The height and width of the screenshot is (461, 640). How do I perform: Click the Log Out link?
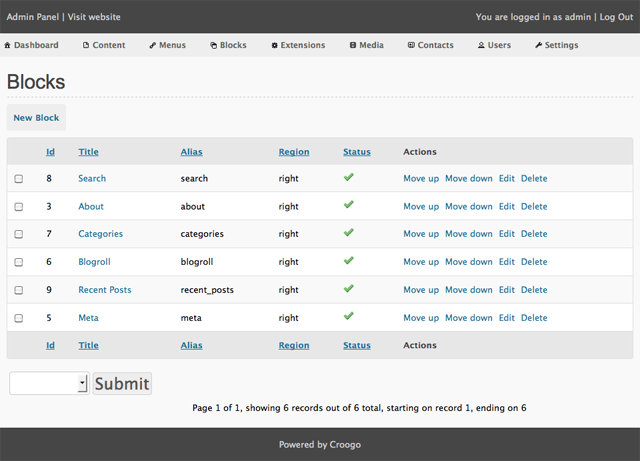[x=616, y=17]
